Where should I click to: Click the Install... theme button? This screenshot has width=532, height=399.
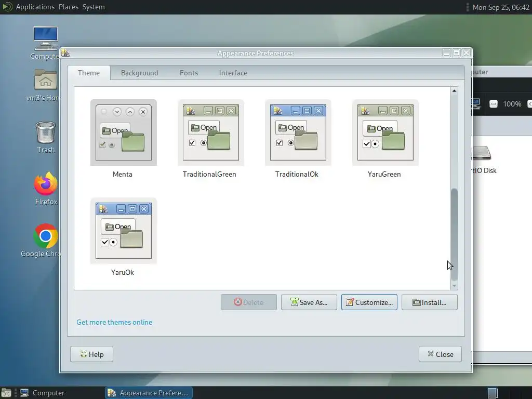[430, 302]
